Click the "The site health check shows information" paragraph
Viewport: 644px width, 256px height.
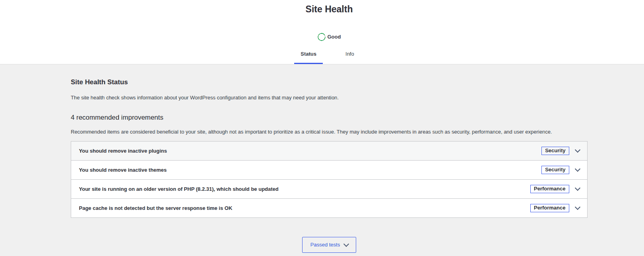[x=205, y=98]
